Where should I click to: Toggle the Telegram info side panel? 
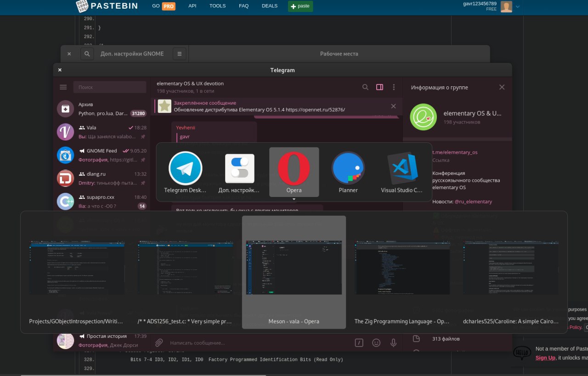(379, 87)
